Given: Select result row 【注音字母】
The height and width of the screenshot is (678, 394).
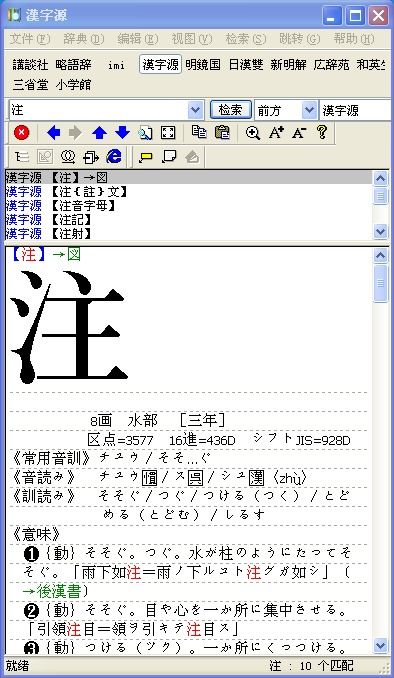Looking at the screenshot, I should 189,206.
